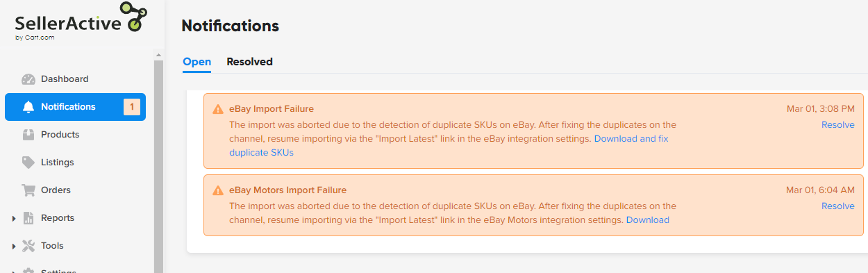Open the Orders shopping cart icon
The width and height of the screenshot is (868, 273).
point(28,190)
